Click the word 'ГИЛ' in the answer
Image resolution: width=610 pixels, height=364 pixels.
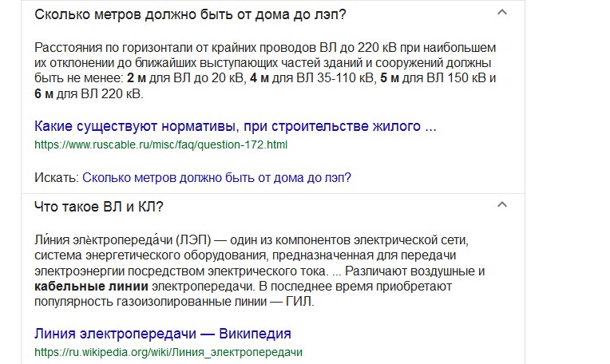click(303, 303)
